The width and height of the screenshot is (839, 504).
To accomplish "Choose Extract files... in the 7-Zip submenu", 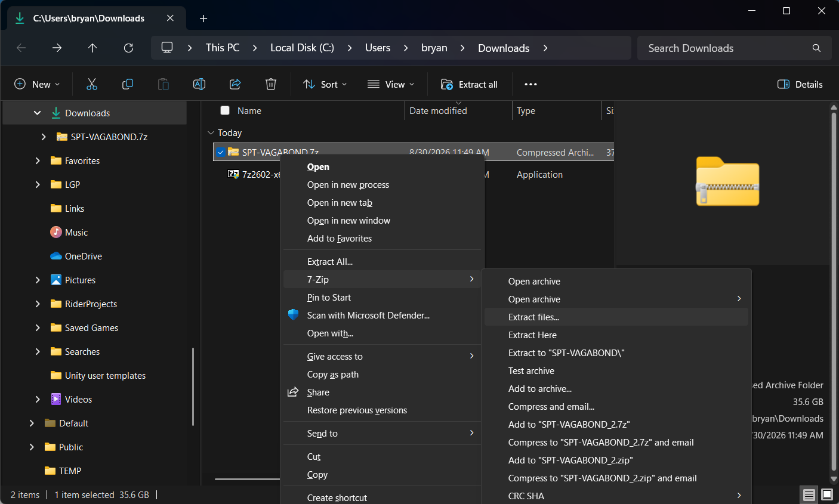I will coord(616,317).
